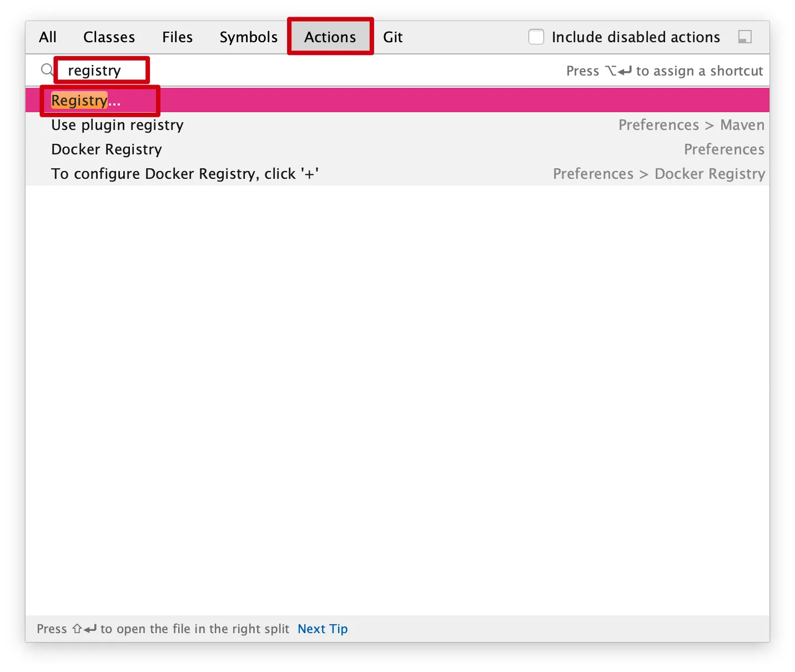The width and height of the screenshot is (795, 672).
Task: Switch to the Classes tab
Action: point(109,37)
